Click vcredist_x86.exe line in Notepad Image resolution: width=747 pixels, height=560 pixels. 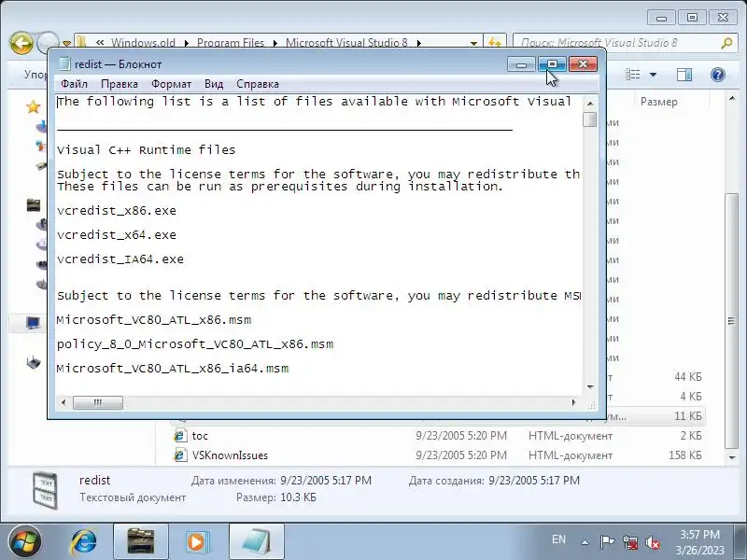coord(117,211)
